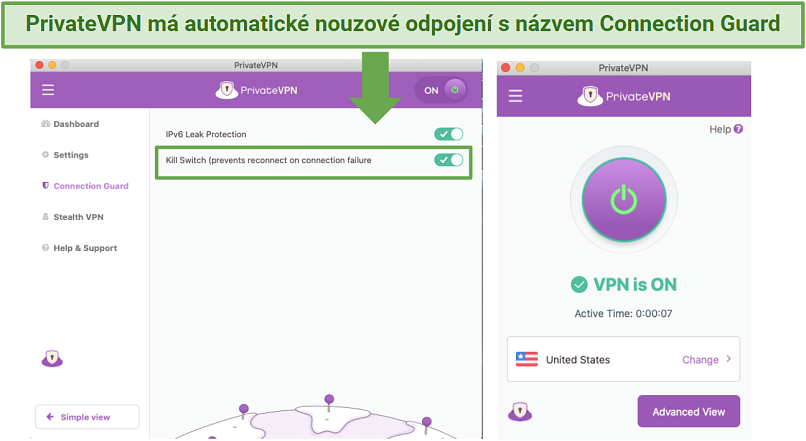Click the right map pin on the globe
This screenshot has height=441, width=806.
tap(427, 425)
